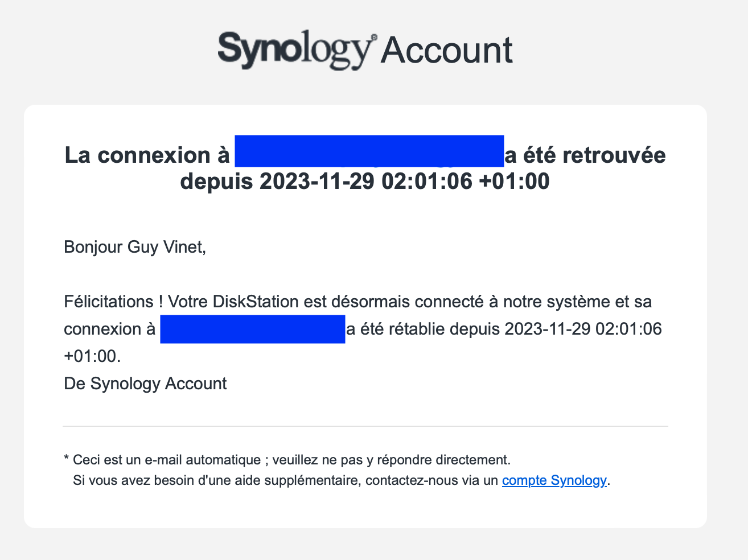Click the Synology logo in the header
Viewport: 748px width, 560px height.
[296, 49]
